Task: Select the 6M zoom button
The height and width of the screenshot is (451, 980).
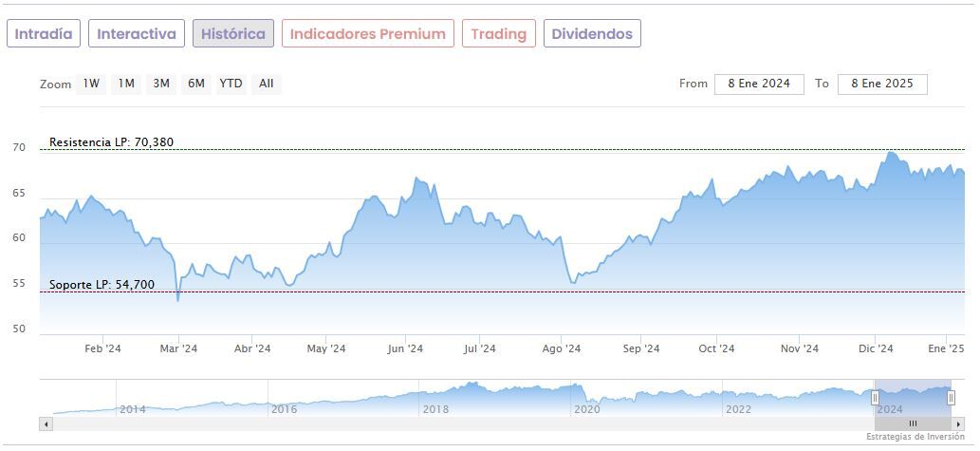Action: point(196,84)
